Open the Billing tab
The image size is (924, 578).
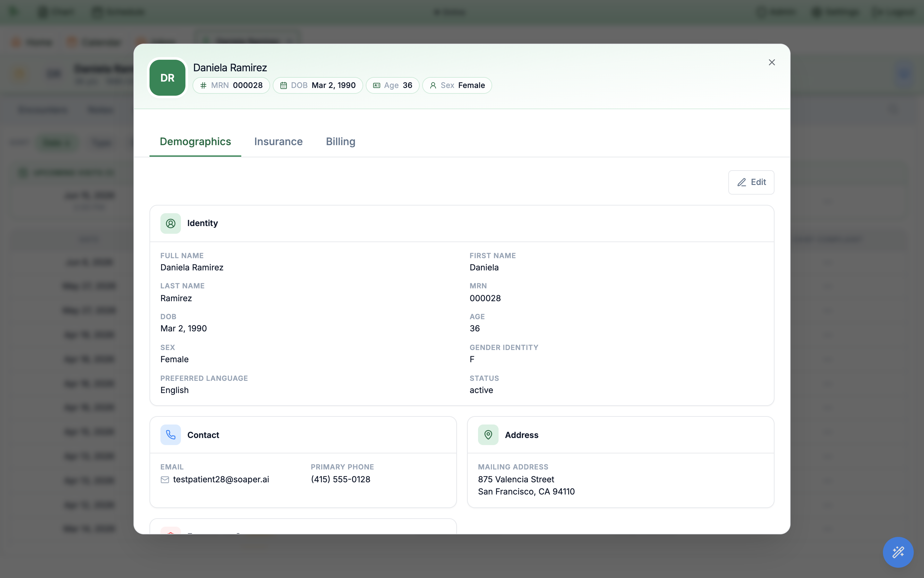tap(341, 141)
